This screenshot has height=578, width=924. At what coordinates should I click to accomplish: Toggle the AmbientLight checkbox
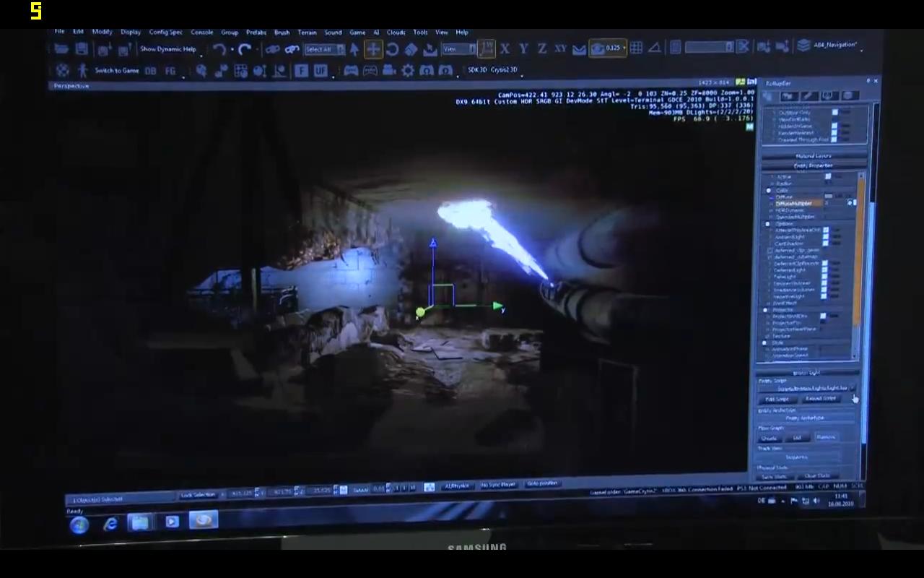[826, 237]
